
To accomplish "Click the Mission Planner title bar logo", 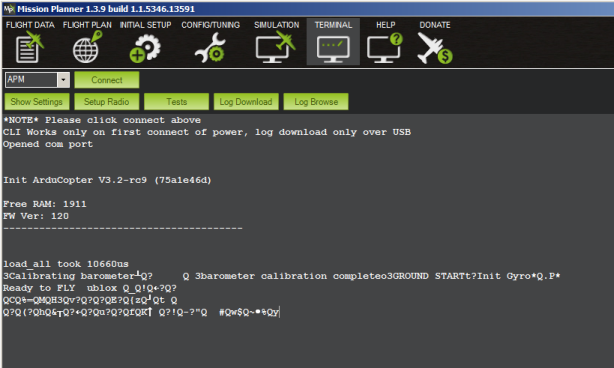I will [x=9, y=9].
